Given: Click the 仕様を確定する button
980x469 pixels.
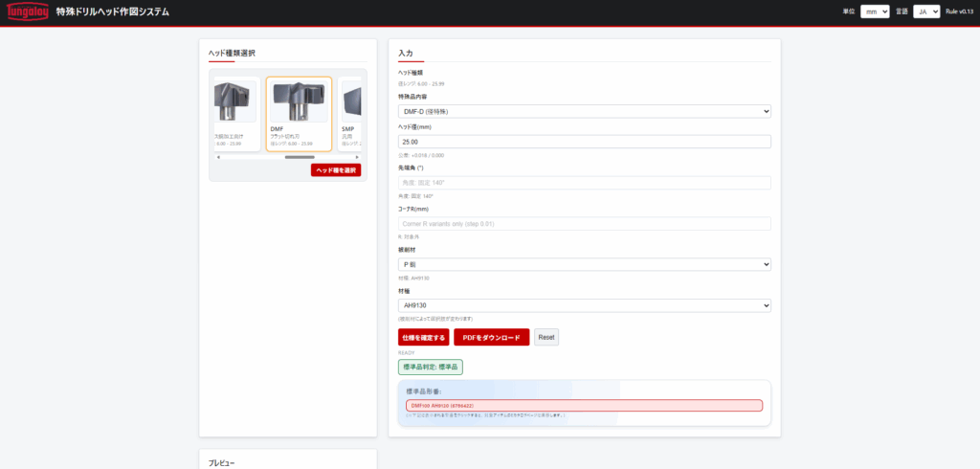Looking at the screenshot, I should pyautogui.click(x=423, y=337).
